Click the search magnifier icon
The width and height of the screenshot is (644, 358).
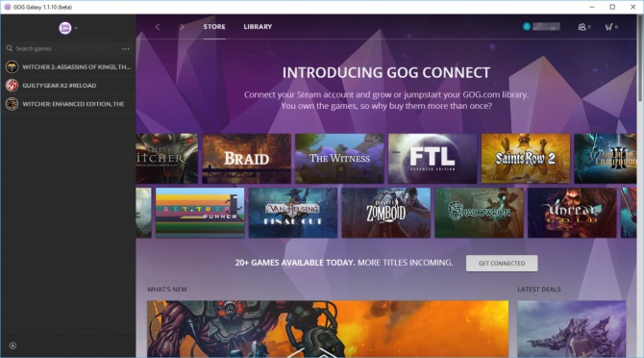tap(9, 48)
